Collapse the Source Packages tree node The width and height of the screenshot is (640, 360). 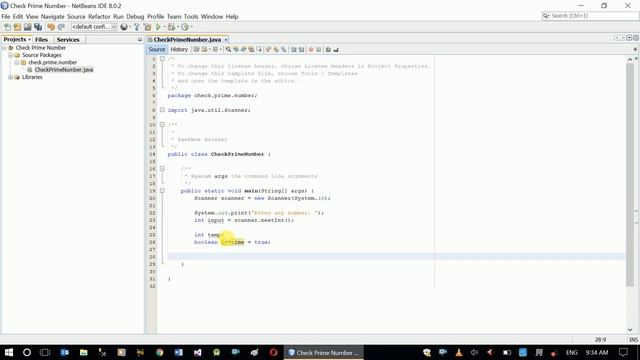coord(11,55)
